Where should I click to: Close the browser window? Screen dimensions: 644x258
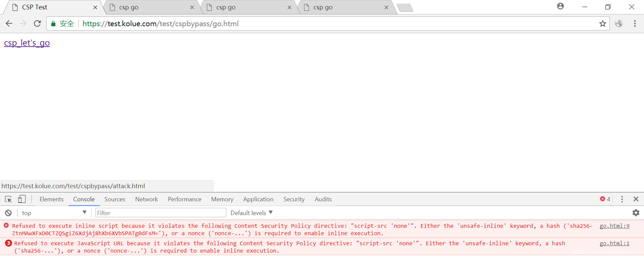632,7
